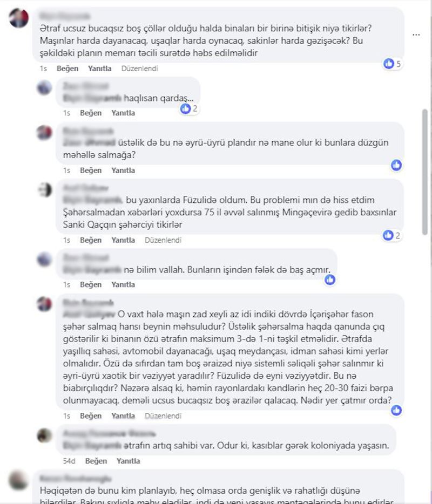Click Düzenlendi under Qaçqın şəhərciyi comment
Viewport: 432px width, 504px height.
coord(163,240)
